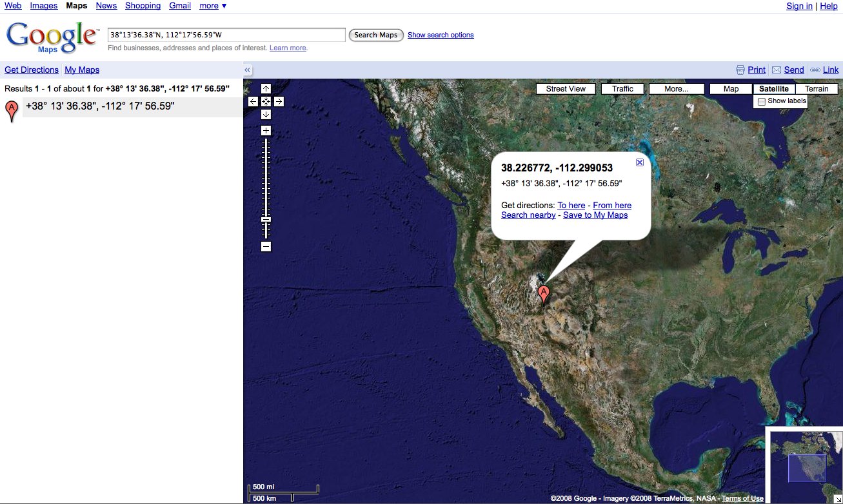Return to last result center button

point(266,101)
